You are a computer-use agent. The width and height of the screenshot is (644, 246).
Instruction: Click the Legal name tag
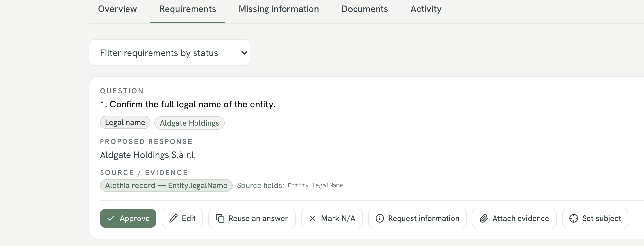click(x=125, y=122)
